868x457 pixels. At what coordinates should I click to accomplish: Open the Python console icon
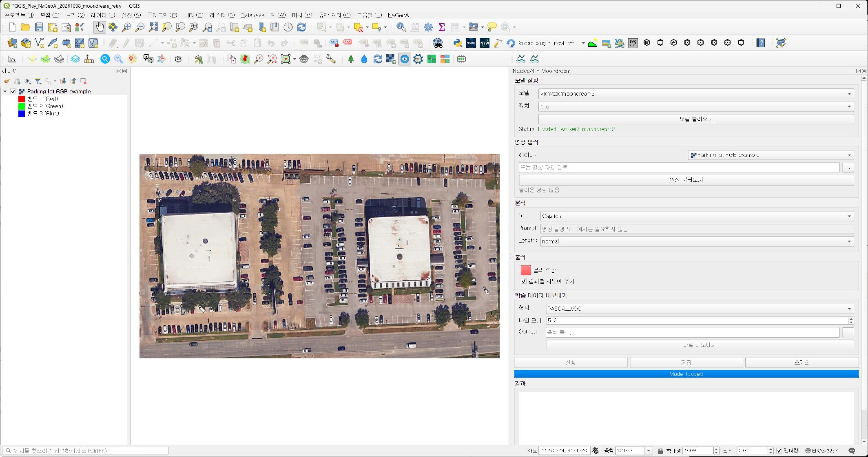[458, 43]
